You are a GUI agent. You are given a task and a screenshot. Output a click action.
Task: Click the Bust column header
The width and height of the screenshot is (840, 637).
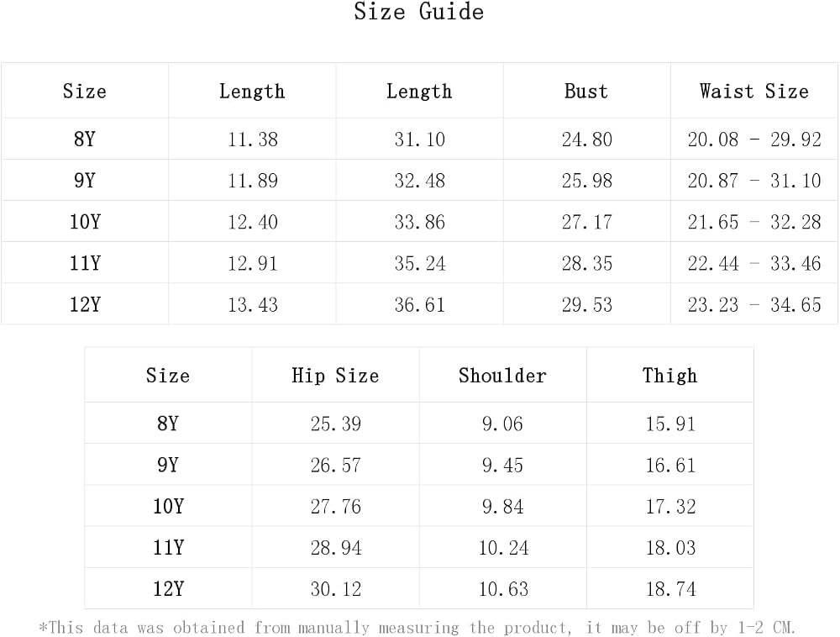[x=586, y=91]
